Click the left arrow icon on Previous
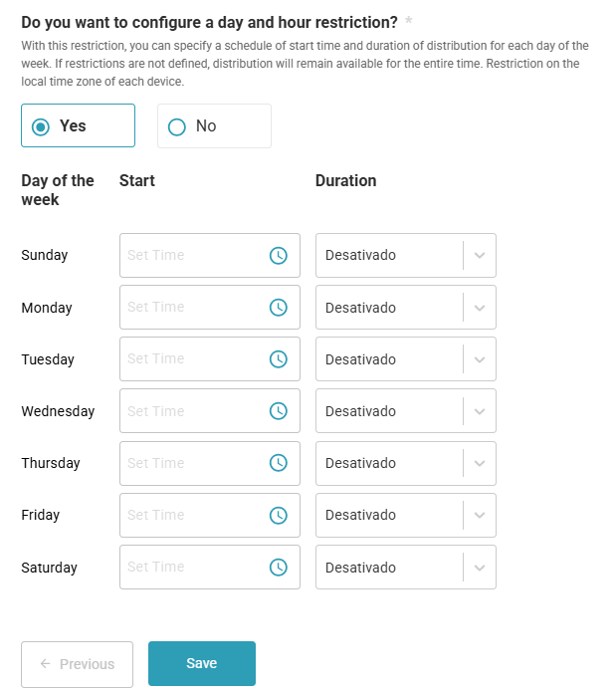This screenshot has width=616, height=693. point(45,663)
